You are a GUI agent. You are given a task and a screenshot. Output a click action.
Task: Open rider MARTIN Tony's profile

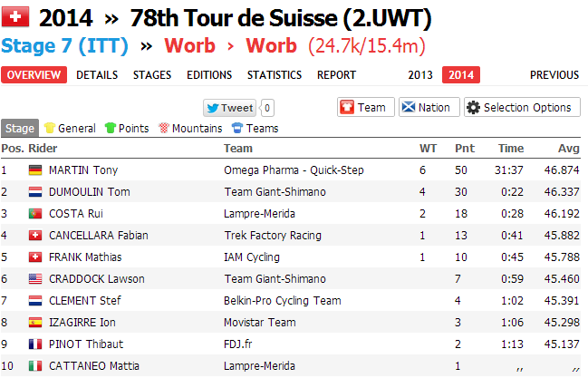click(83, 170)
